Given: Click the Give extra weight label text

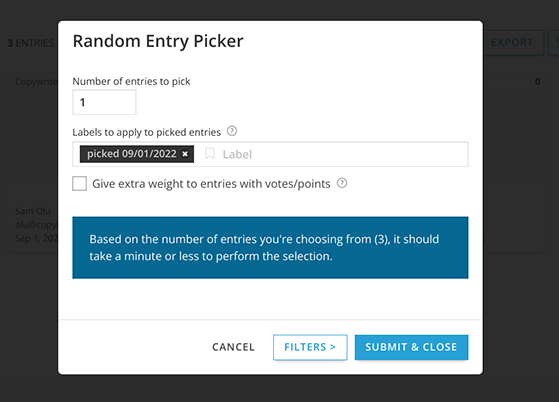Looking at the screenshot, I should pos(211,184).
